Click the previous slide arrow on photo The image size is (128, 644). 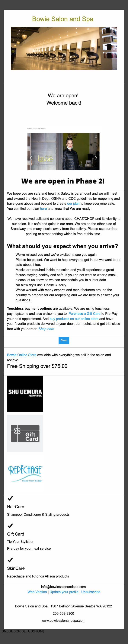click(31, 158)
